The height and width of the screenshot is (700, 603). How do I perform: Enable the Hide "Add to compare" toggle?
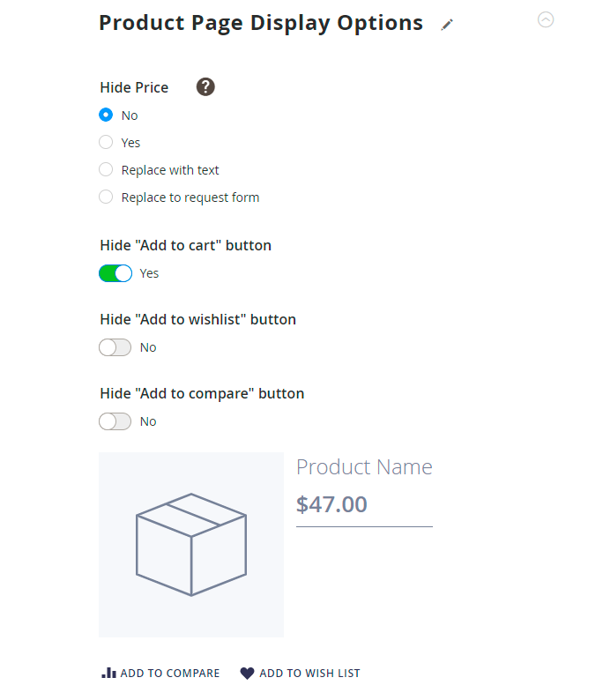click(x=115, y=421)
